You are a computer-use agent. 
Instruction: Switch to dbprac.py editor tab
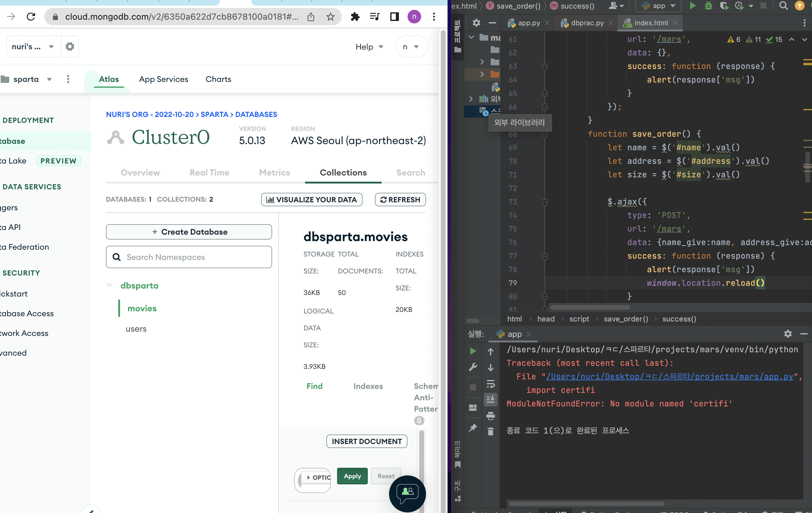587,23
